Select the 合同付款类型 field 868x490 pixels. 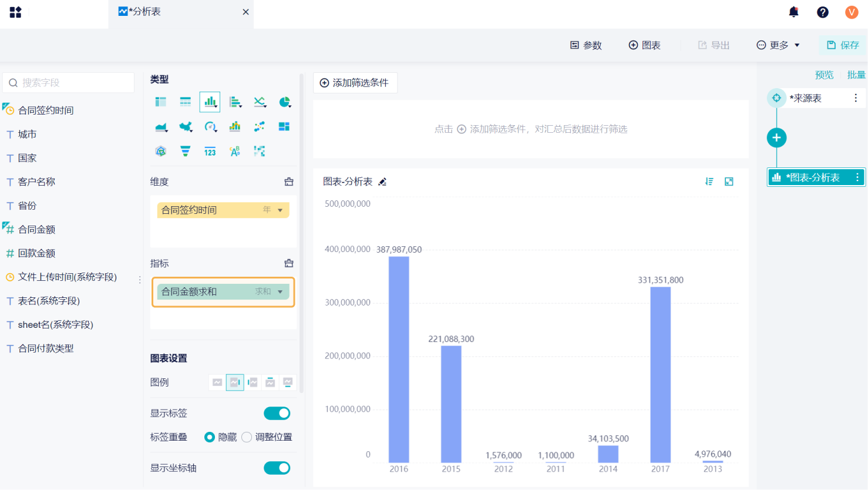[x=46, y=348]
